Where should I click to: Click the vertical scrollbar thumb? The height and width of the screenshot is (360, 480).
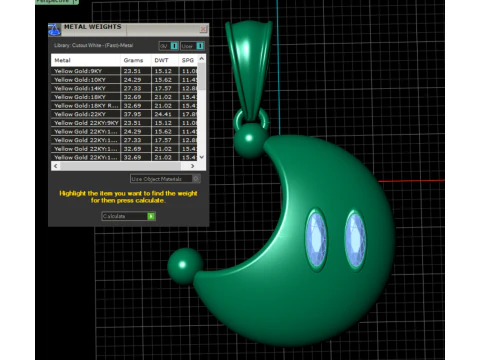202,76
